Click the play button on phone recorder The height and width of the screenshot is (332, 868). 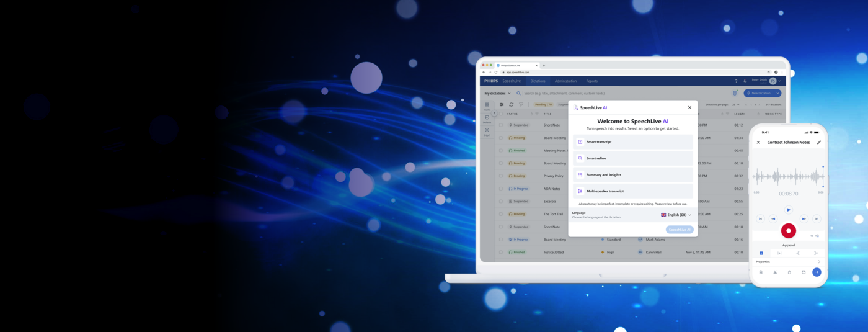788,210
